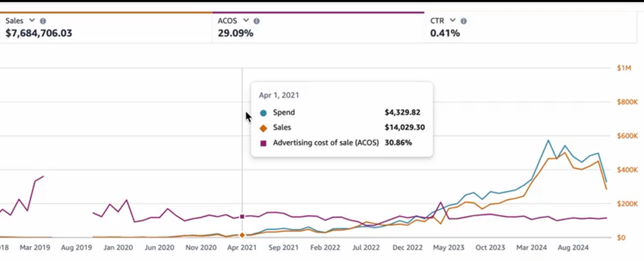This screenshot has height=261, width=644.
Task: Click the orange Sales diamond in tooltip
Action: (x=263, y=128)
